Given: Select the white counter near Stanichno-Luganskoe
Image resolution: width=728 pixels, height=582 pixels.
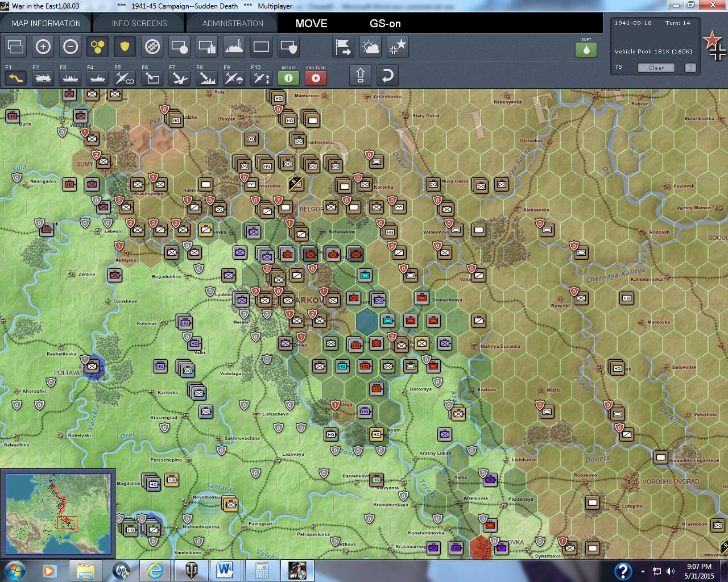Looking at the screenshot, I should (x=660, y=457).
